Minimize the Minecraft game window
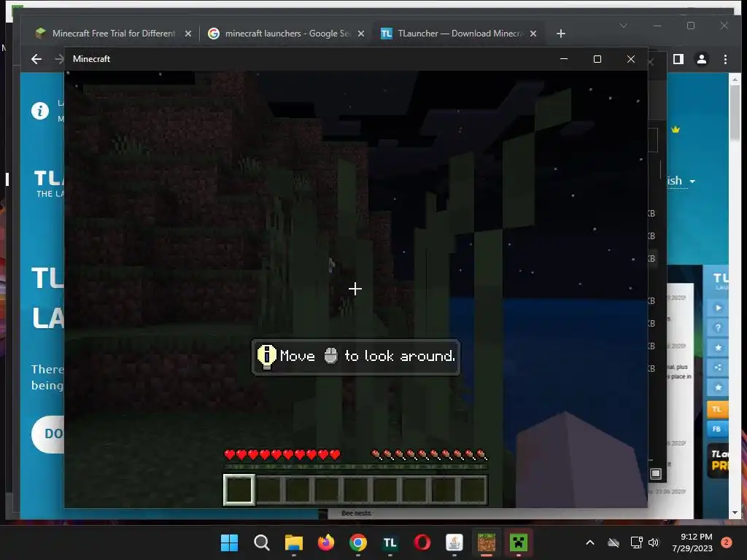Image resolution: width=747 pixels, height=560 pixels. 564,59
